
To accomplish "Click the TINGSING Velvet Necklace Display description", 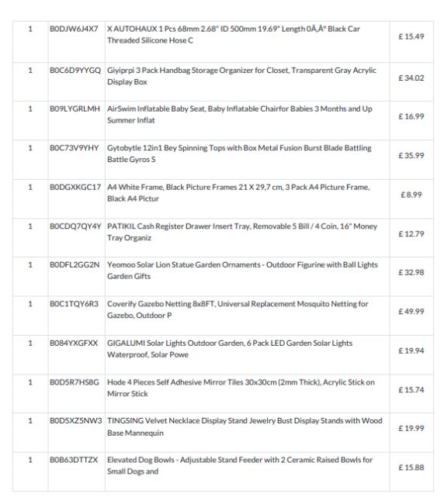I will [245, 426].
